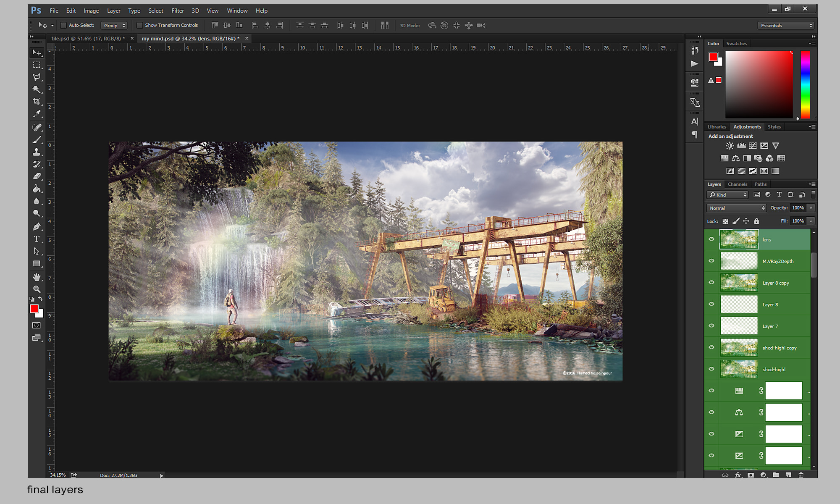Open layer style fx menu
Viewport: 840px width, 504px height.
738,475
